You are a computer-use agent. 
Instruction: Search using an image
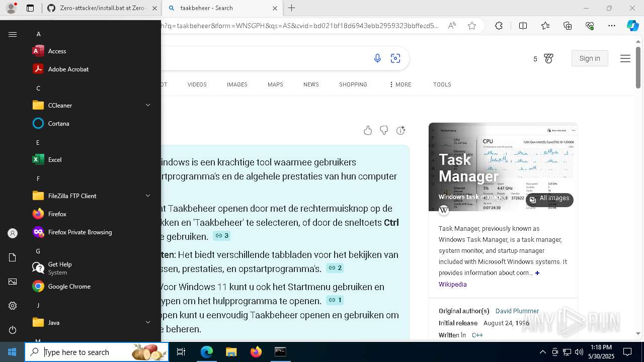[x=395, y=59]
